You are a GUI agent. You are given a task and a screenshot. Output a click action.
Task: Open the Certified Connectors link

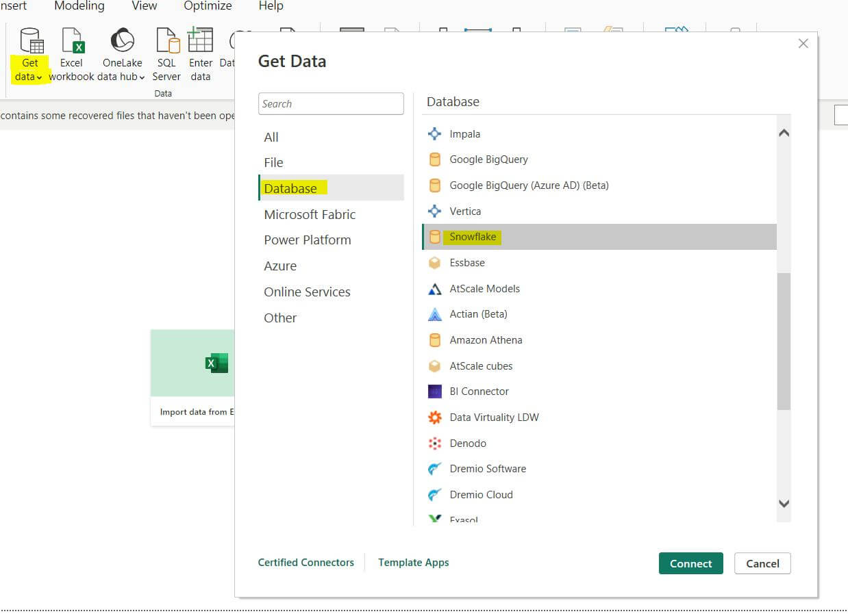coord(305,563)
